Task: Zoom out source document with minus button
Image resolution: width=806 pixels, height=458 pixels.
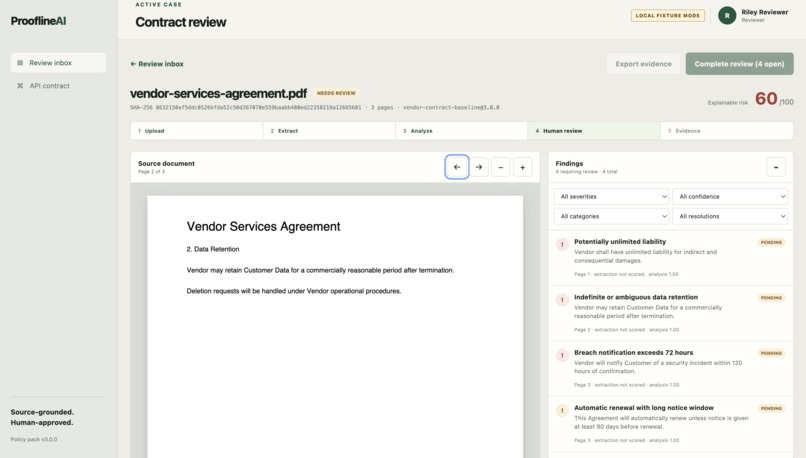Action: click(x=501, y=167)
